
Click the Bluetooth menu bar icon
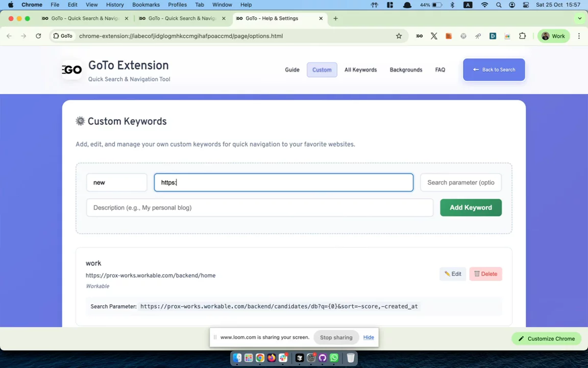pos(452,5)
